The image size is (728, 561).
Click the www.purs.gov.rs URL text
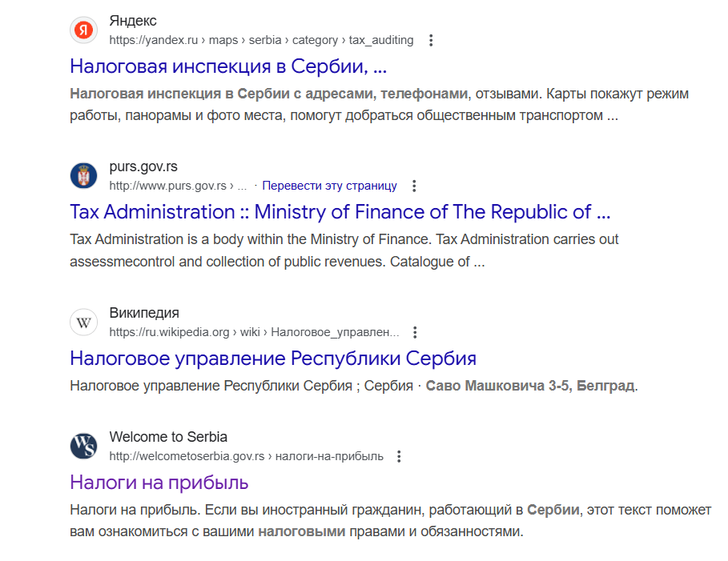pyautogui.click(x=178, y=186)
